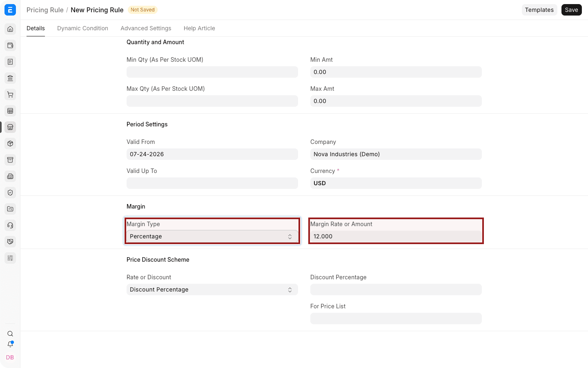Image resolution: width=588 pixels, height=368 pixels.
Task: Click the Currency field showing USD
Action: (x=396, y=183)
